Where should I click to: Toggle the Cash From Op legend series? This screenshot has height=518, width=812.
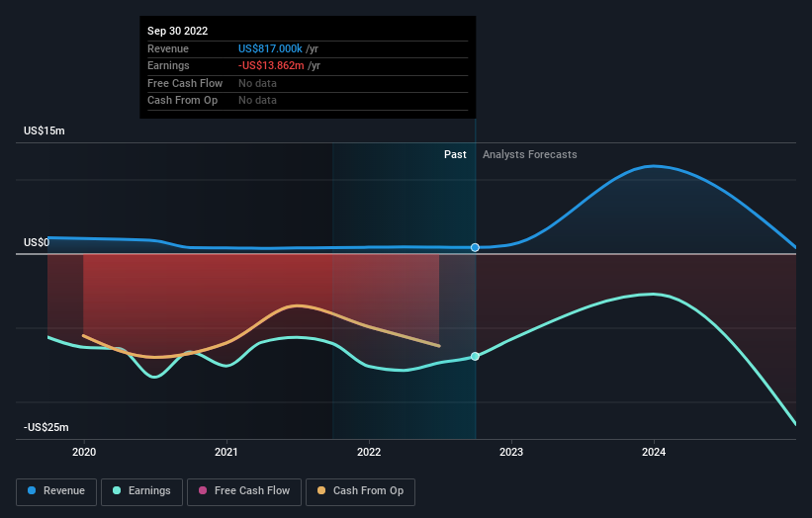pos(360,491)
